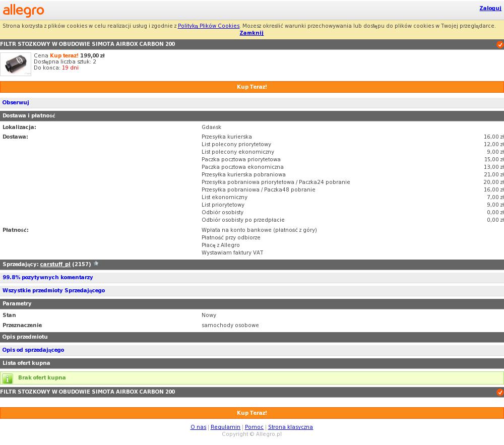Open the Regulamin footer link
504x445 pixels.
coord(225,427)
